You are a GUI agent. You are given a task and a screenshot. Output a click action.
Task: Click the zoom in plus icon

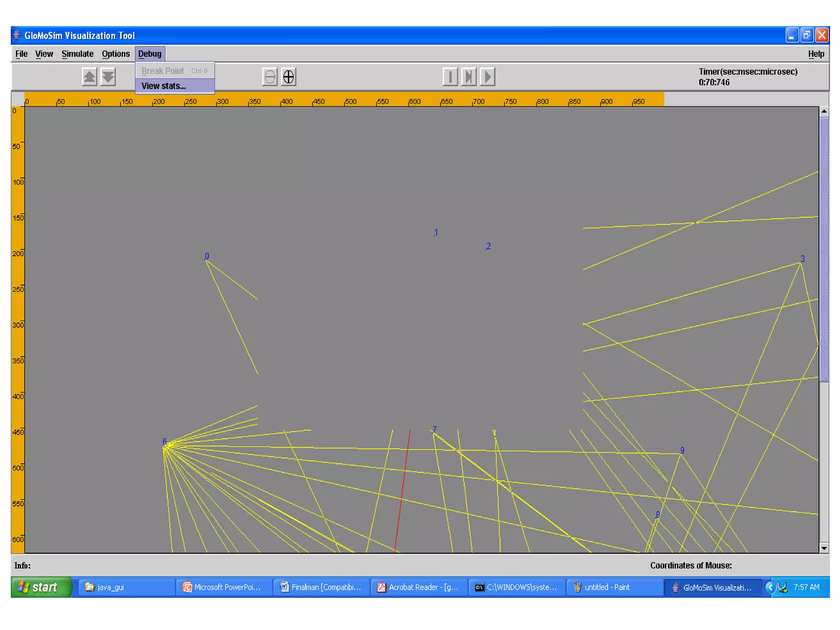[x=288, y=77]
